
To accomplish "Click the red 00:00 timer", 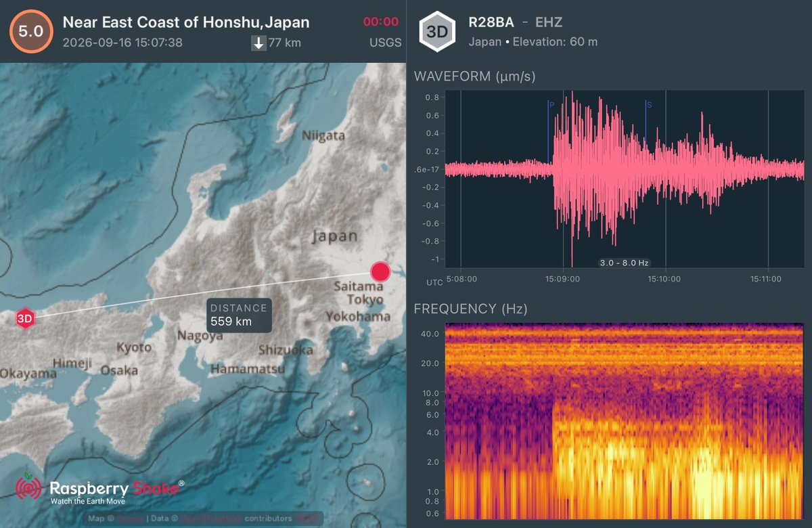I will (380, 22).
